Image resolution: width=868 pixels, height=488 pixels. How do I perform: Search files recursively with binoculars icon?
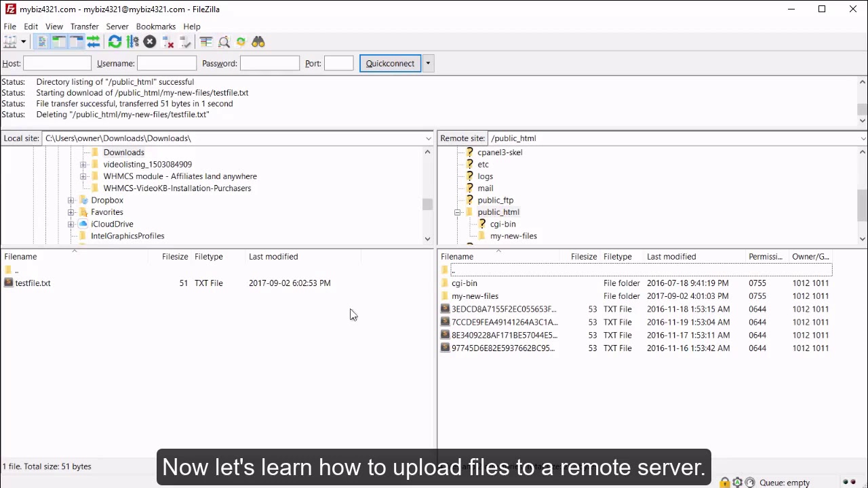coord(258,42)
